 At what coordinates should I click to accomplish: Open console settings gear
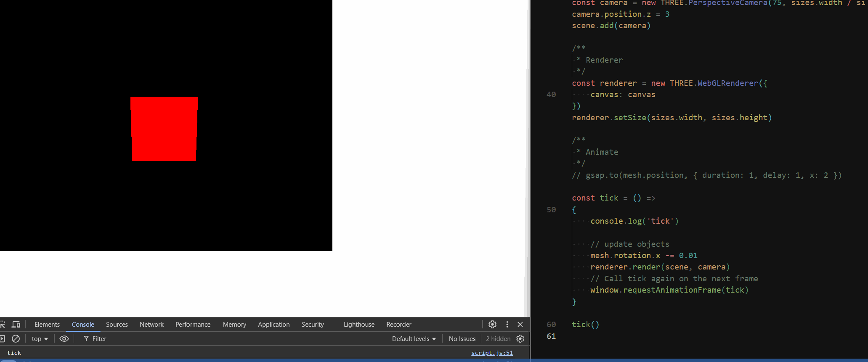pos(520,338)
